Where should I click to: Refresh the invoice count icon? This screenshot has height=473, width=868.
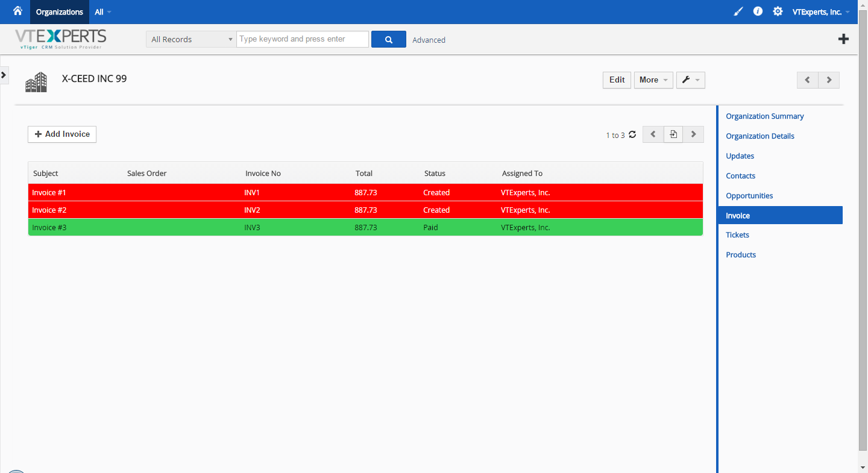632,135
